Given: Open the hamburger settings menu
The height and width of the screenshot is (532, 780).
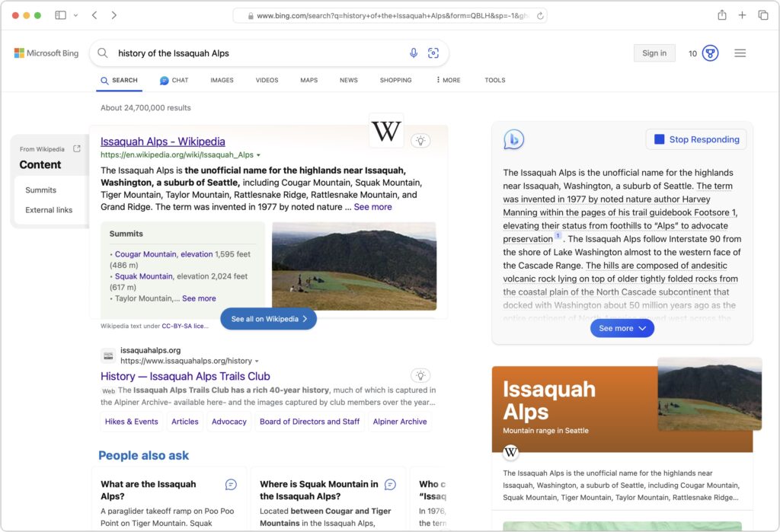Looking at the screenshot, I should (x=740, y=53).
